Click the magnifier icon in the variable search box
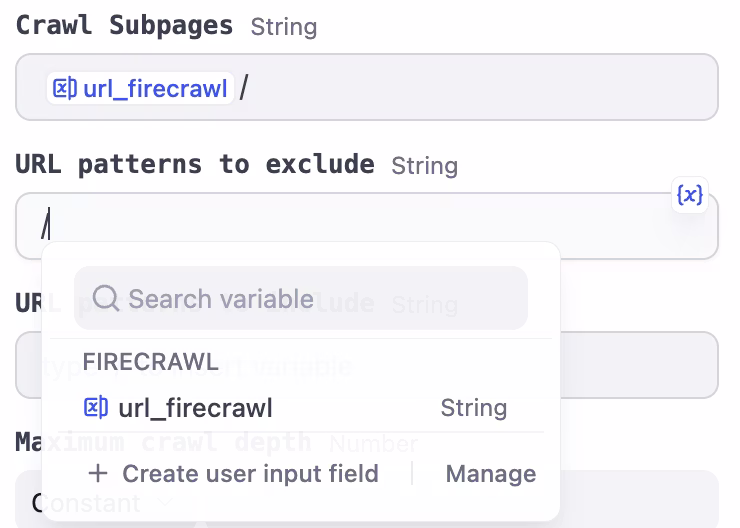740x528 pixels. click(105, 298)
